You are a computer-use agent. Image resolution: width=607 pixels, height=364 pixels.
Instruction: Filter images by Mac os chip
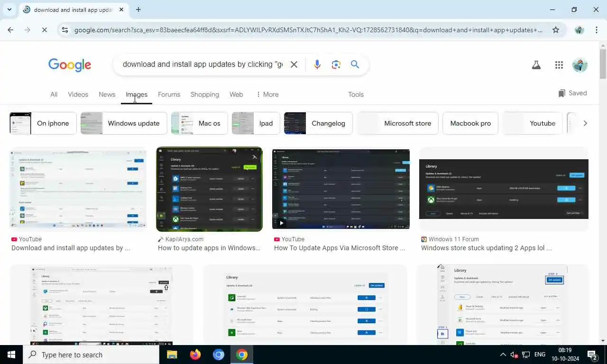pos(199,123)
